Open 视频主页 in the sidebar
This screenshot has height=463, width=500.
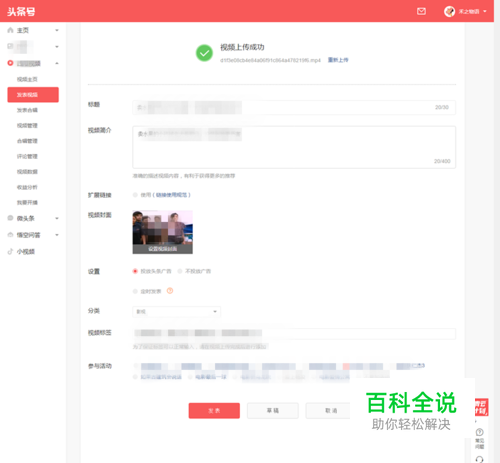pyautogui.click(x=27, y=79)
